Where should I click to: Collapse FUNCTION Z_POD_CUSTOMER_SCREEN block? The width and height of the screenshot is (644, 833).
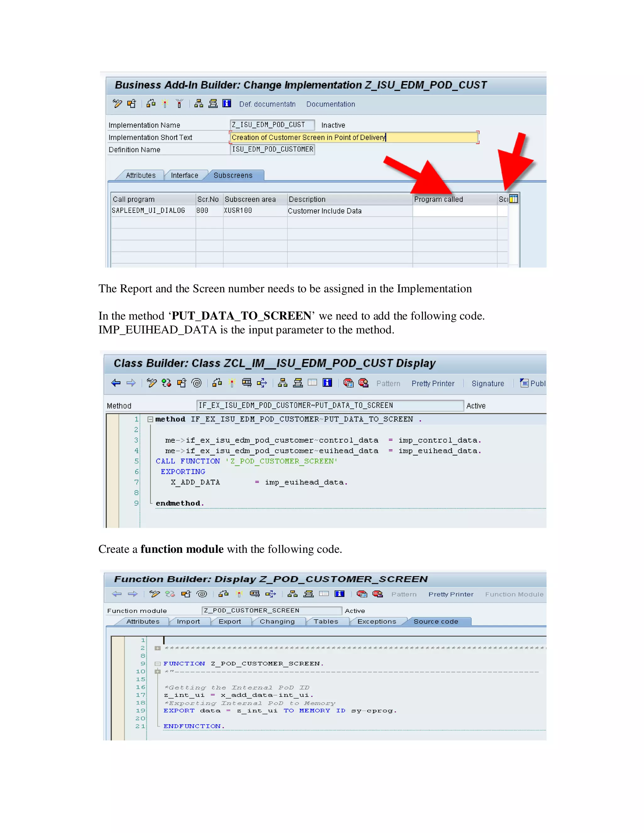pyautogui.click(x=158, y=664)
